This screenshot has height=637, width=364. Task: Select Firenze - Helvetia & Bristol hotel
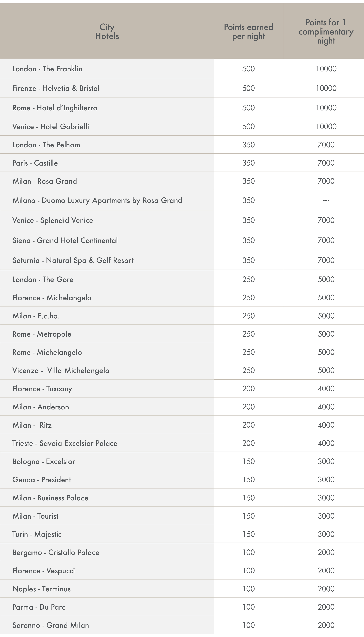tap(56, 88)
